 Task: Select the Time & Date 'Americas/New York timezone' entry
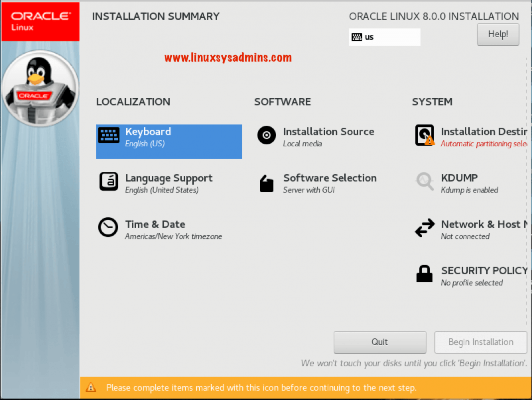coord(173,236)
